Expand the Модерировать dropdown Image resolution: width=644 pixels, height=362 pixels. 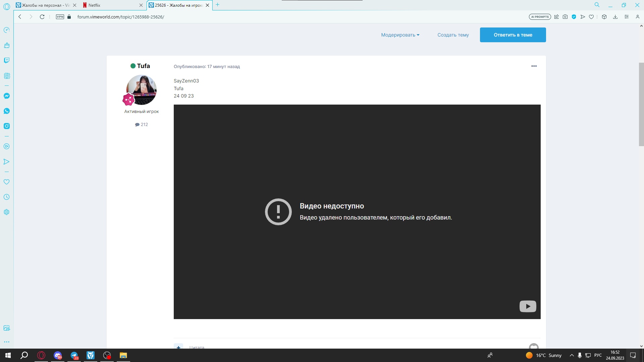coord(400,35)
